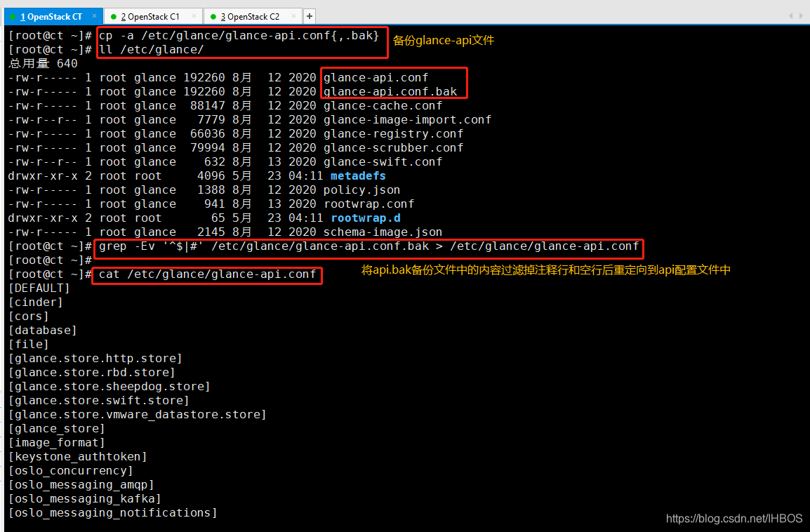Click the [cinder] section line
The image size is (810, 532).
click(x=36, y=302)
